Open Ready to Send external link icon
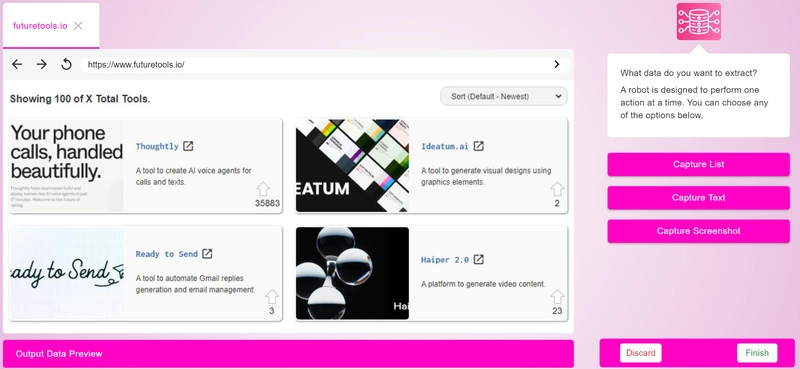This screenshot has width=800, height=369. point(207,254)
